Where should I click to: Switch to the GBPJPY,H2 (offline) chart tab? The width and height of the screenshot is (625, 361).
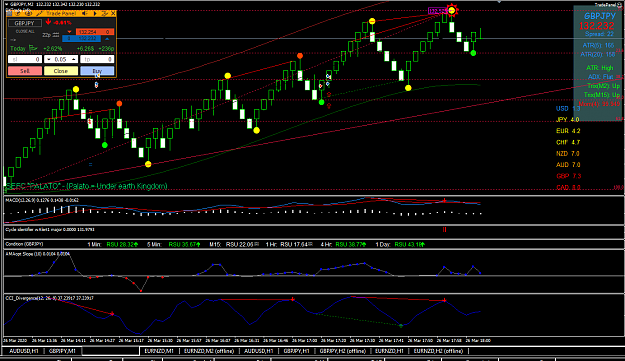point(343,351)
